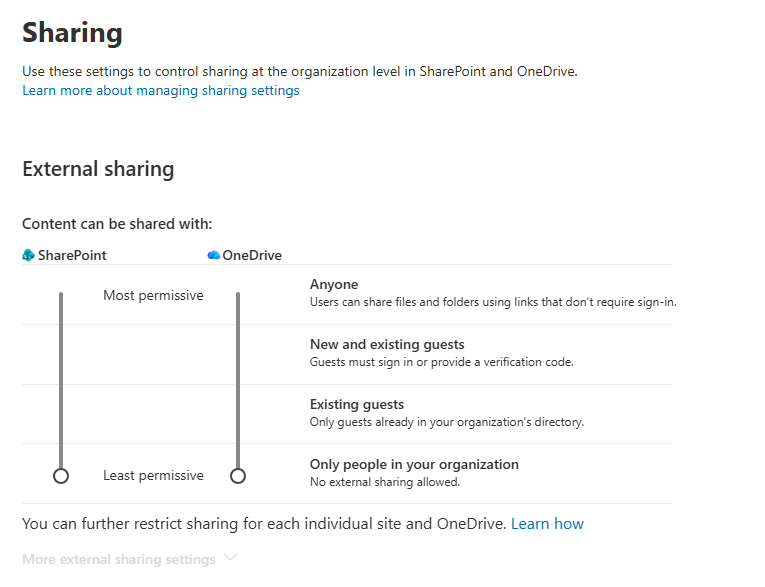Set SharePoint slider to New and existing guests

tap(61, 355)
